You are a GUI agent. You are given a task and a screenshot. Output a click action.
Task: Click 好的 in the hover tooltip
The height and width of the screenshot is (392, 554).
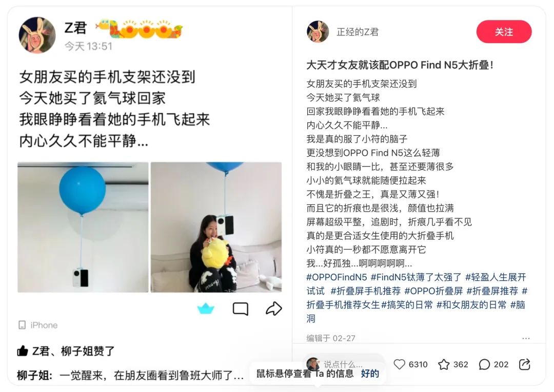[x=369, y=374]
